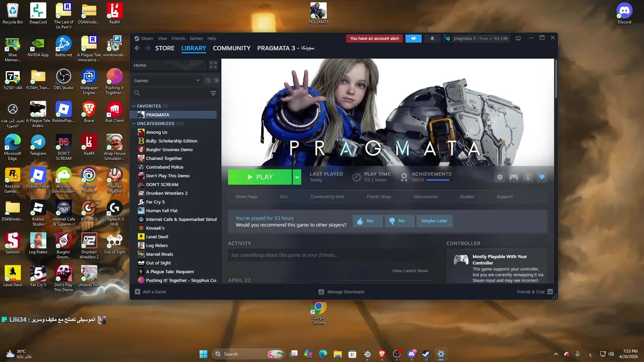Screen dimensions: 644x362
Task: Toggle PRAGMATA favorite heart icon
Action: [x=542, y=177]
